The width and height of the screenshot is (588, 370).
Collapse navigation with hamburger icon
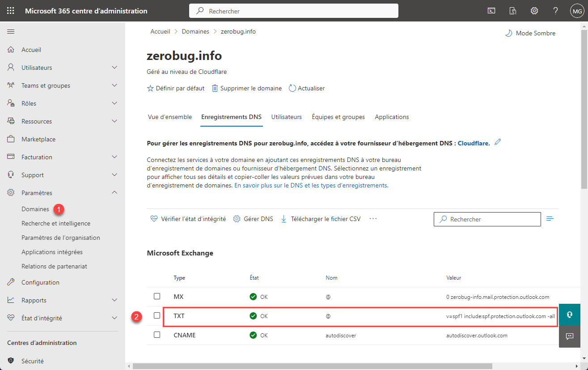pyautogui.click(x=11, y=31)
